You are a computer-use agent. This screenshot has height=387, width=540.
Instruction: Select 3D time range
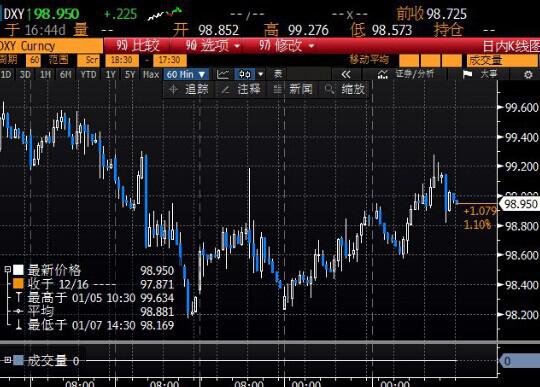tap(25, 74)
